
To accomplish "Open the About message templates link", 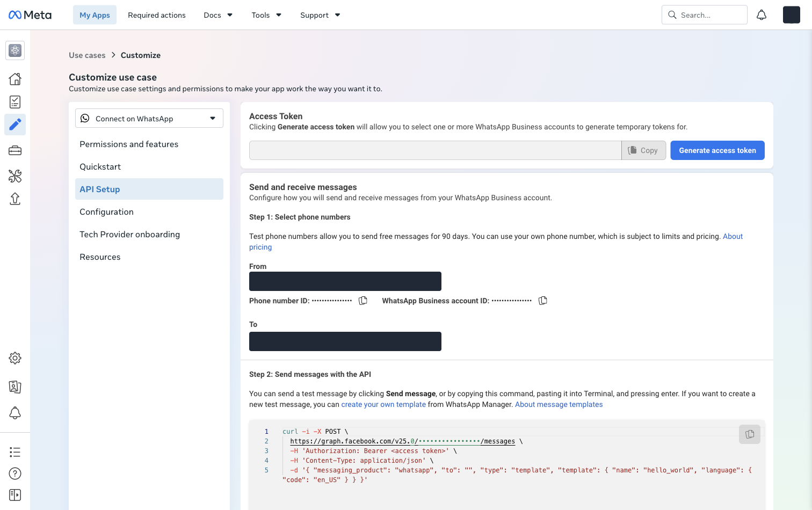I will (559, 404).
